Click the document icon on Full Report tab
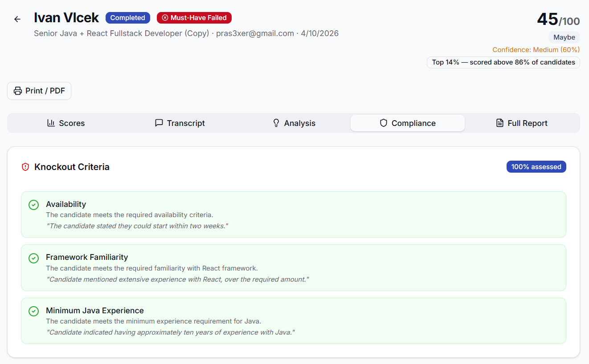Image resolution: width=589 pixels, height=364 pixels. (499, 123)
